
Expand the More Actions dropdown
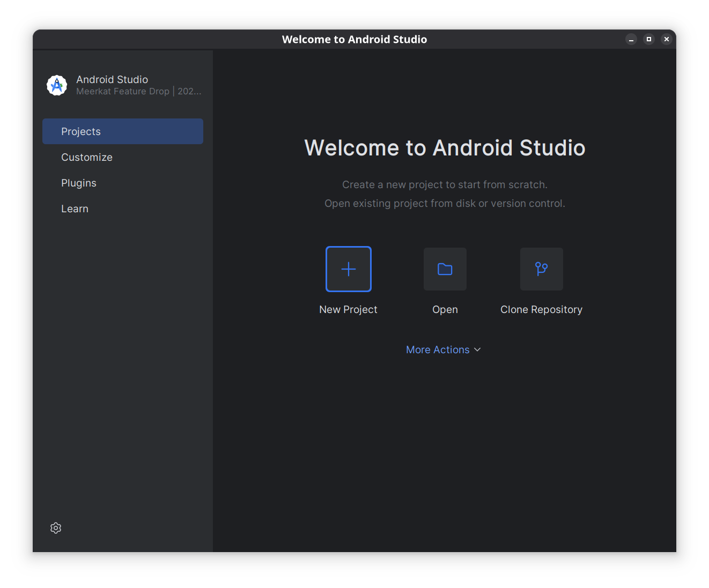[444, 349]
